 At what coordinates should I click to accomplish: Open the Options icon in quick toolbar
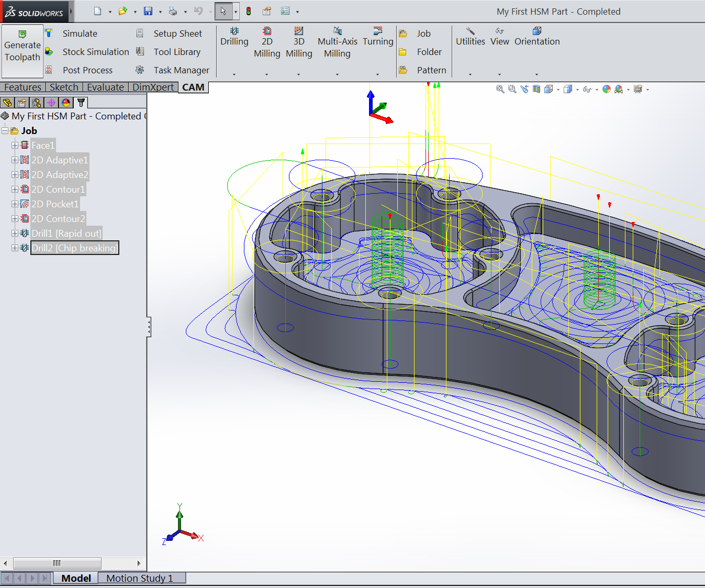point(285,11)
